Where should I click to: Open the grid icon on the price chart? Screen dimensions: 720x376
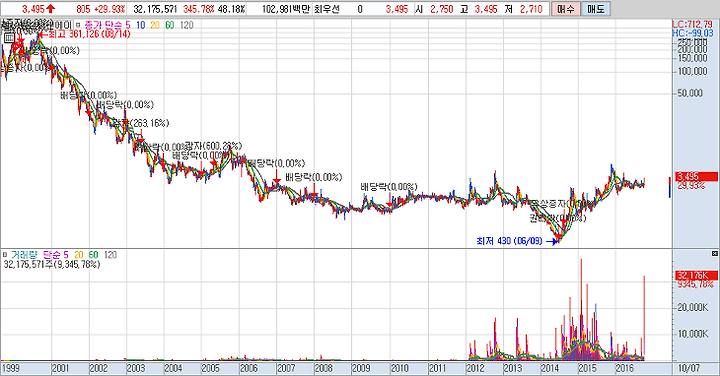9,38
